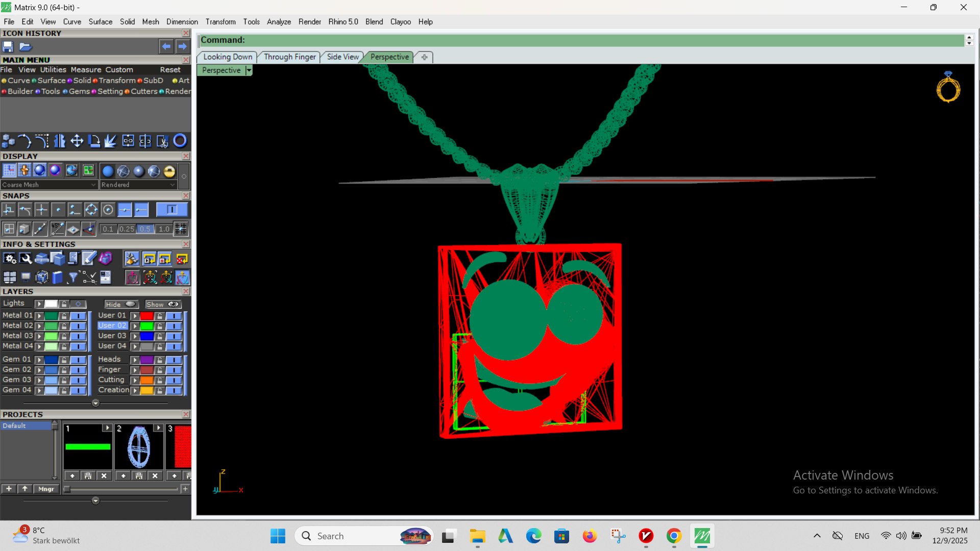Image resolution: width=980 pixels, height=551 pixels.
Task: Click the notepad with pencil icon
Action: pos(89,259)
